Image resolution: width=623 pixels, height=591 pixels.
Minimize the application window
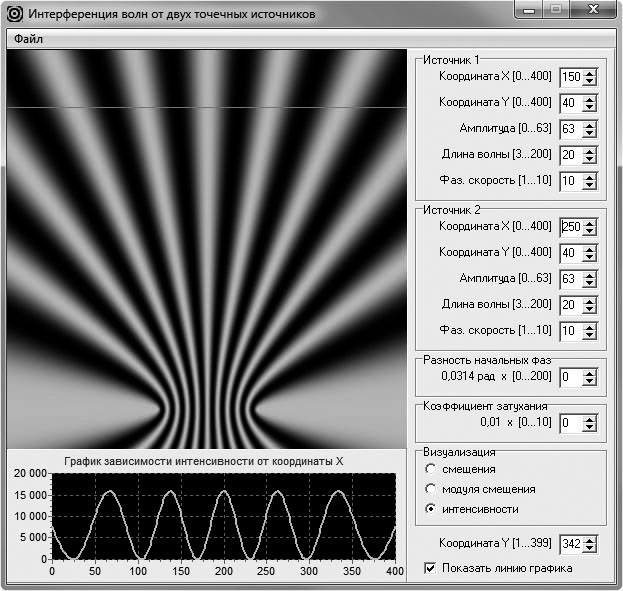[529, 10]
